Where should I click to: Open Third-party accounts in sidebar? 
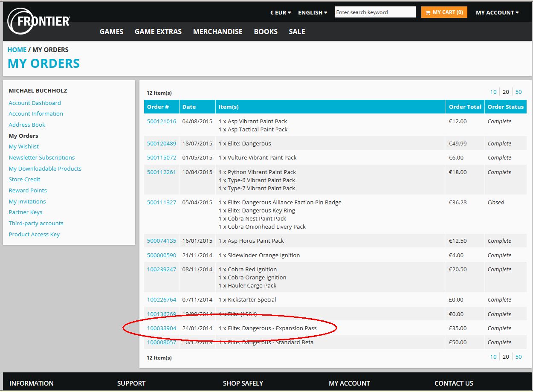(36, 223)
